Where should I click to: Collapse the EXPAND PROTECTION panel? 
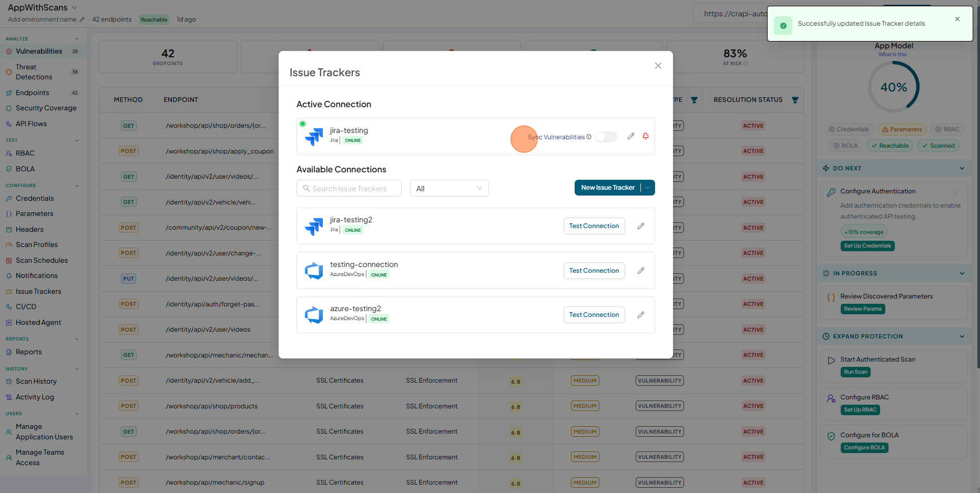(962, 336)
